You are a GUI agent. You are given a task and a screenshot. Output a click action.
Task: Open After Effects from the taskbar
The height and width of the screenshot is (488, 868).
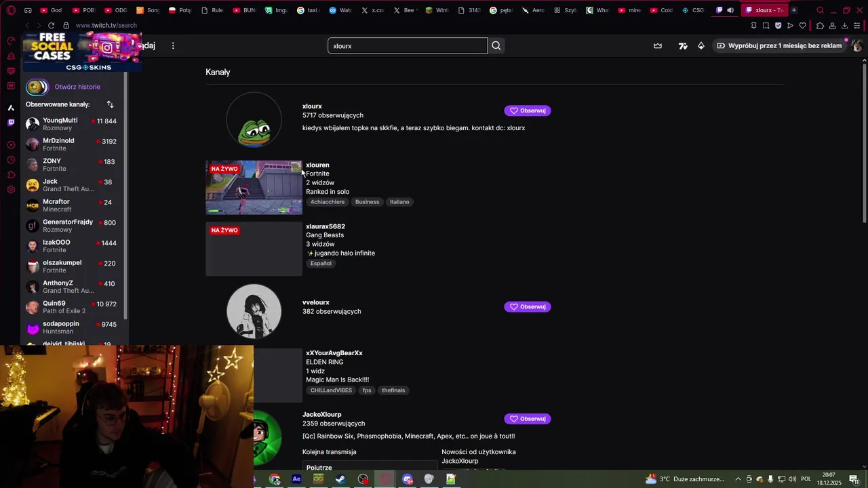(296, 479)
